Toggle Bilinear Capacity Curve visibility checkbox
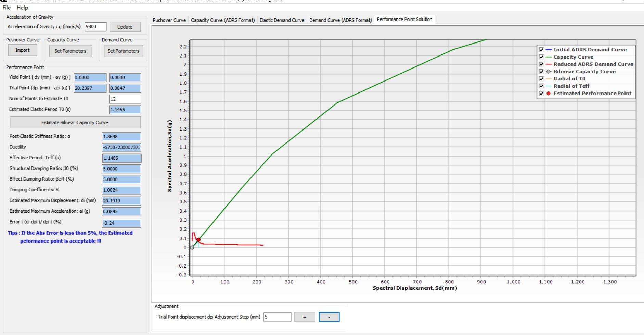644x335 pixels. point(541,72)
